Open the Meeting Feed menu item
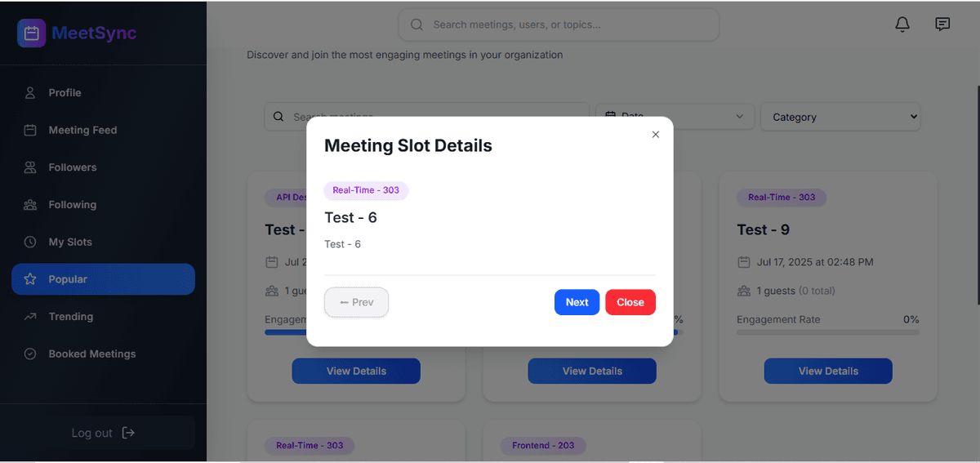Screen dimensions: 980x463 (82, 130)
